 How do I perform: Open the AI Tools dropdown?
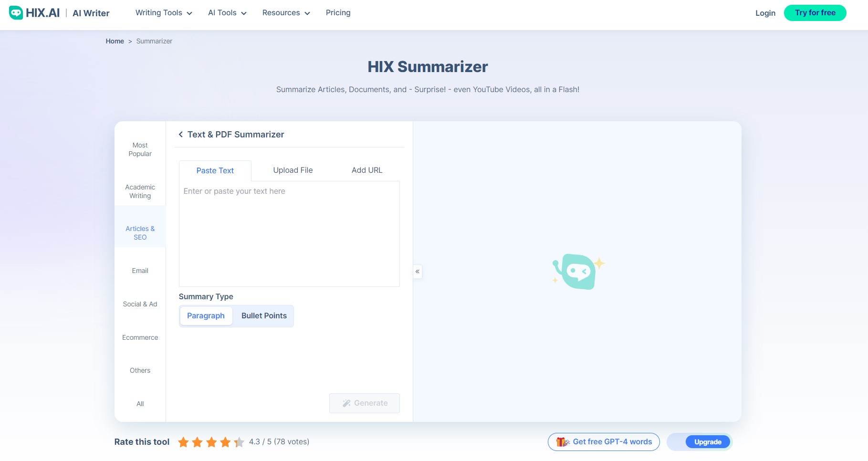tap(222, 13)
